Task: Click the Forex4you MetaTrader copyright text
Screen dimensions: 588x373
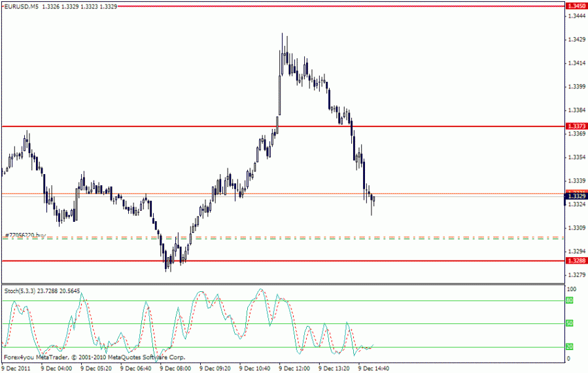Action: (94, 357)
